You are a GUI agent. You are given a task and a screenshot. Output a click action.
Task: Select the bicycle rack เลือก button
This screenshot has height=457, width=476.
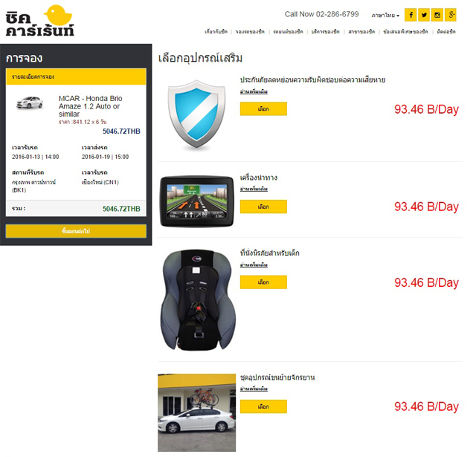263,406
